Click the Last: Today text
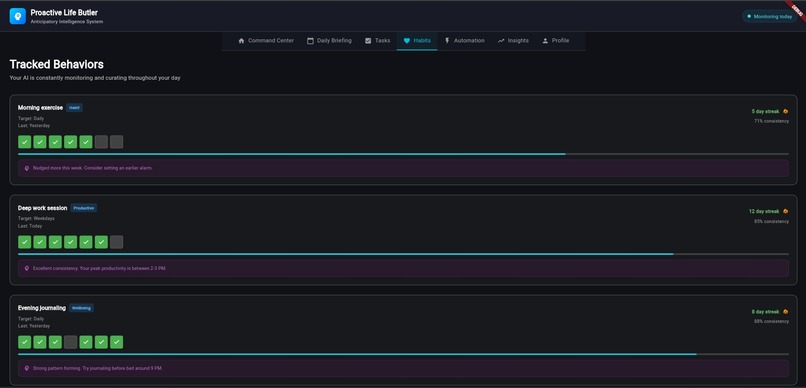 pos(30,226)
